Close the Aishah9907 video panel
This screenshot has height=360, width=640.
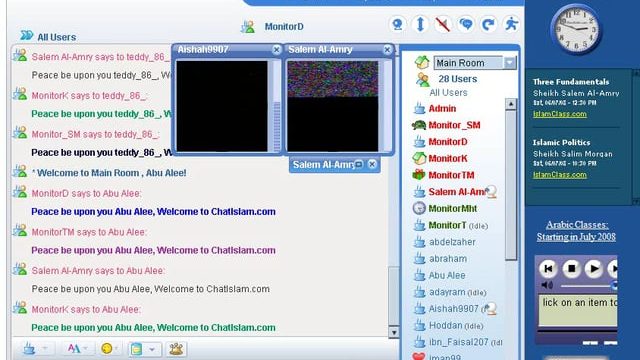(x=276, y=50)
